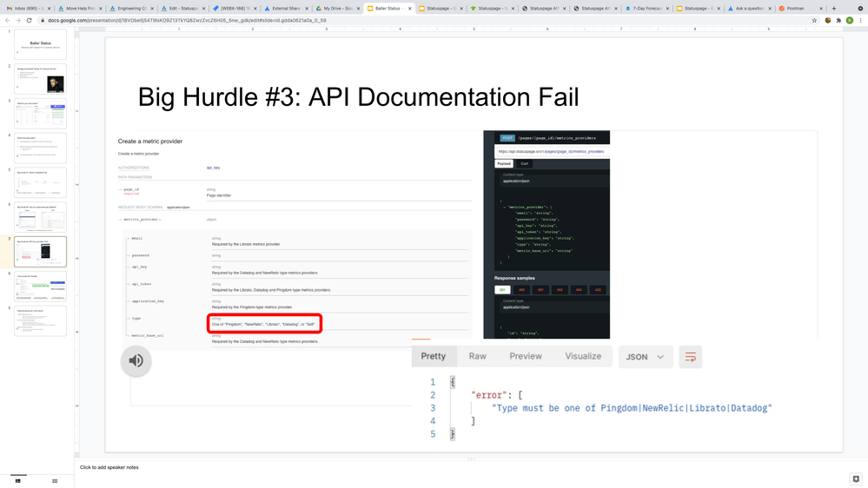Click the 201 response sample button
868x488 pixels.
(x=503, y=290)
